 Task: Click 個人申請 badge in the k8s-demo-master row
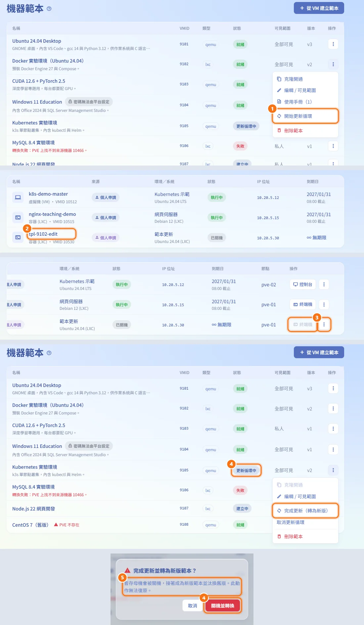[x=106, y=198]
